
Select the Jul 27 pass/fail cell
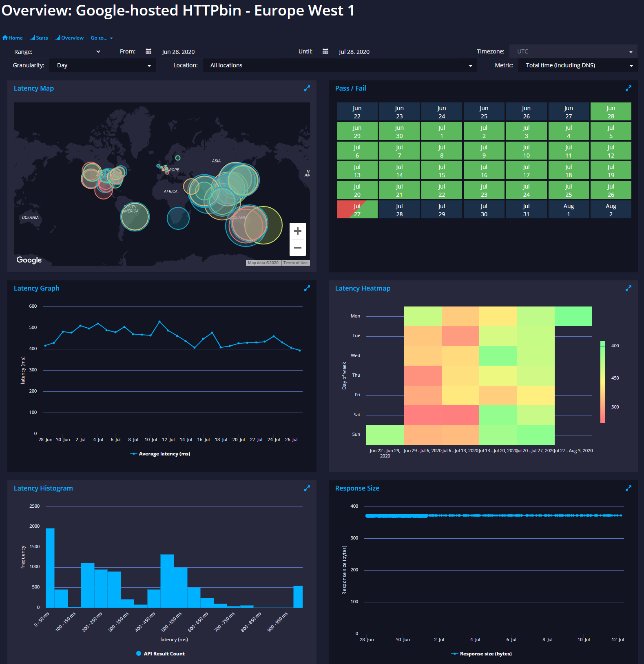click(357, 209)
